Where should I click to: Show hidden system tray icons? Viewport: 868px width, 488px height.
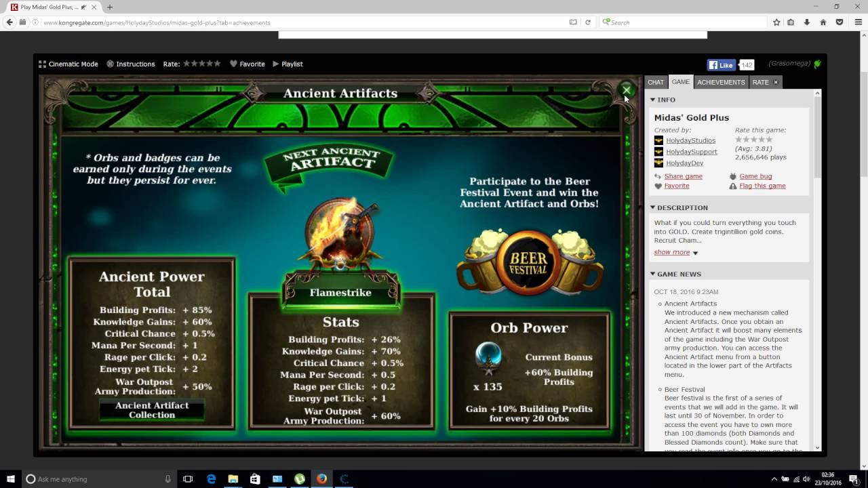click(x=774, y=479)
